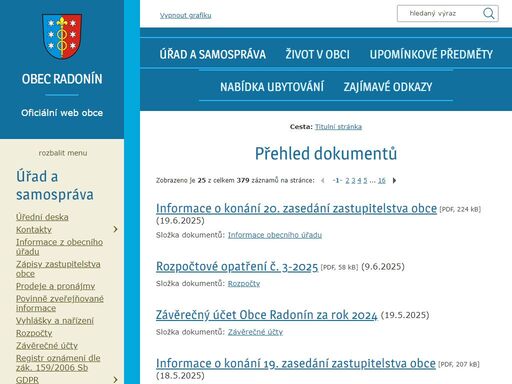512x384 pixels.
Task: Open Nabídka ubytování menu item
Action: tap(272, 87)
